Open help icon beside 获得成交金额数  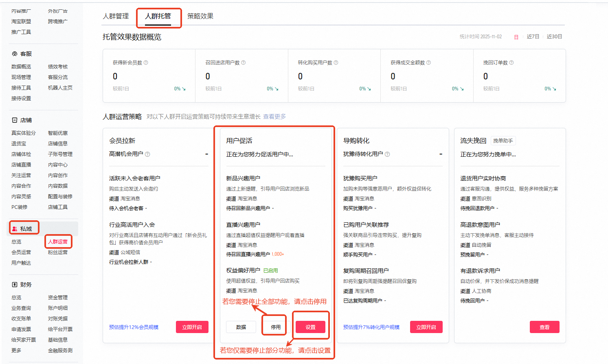coord(428,63)
